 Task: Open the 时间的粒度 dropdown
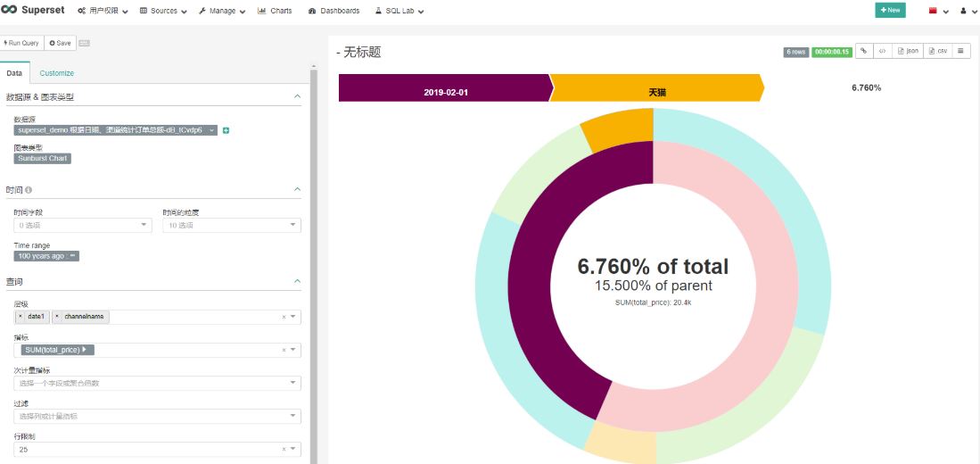232,225
